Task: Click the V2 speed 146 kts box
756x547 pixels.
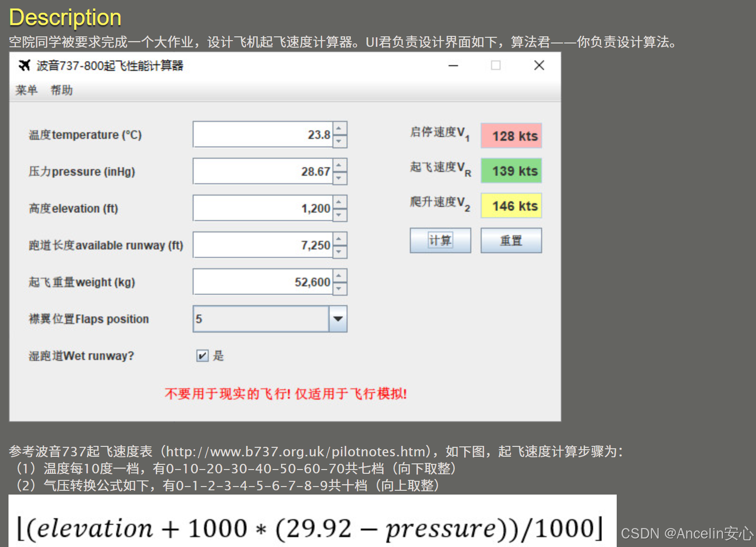Action: [x=511, y=206]
